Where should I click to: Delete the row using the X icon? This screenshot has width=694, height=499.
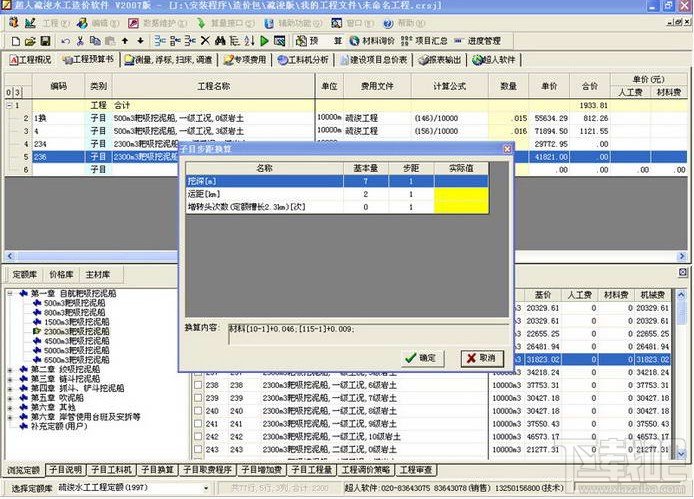tap(205, 41)
